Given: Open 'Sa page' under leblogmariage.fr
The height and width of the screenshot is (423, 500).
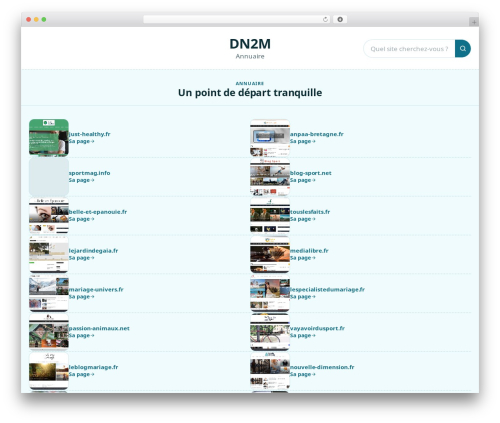Looking at the screenshot, I should 81,375.
